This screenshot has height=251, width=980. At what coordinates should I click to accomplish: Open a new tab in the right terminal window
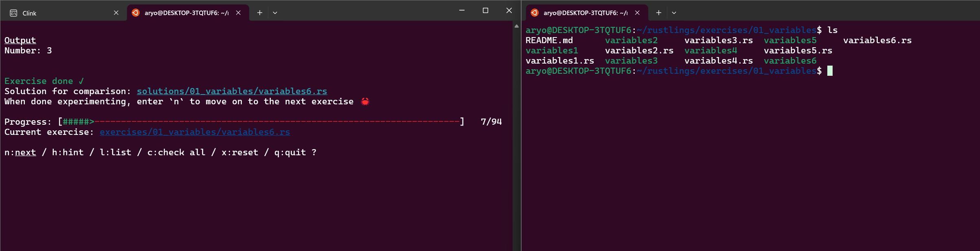point(658,13)
